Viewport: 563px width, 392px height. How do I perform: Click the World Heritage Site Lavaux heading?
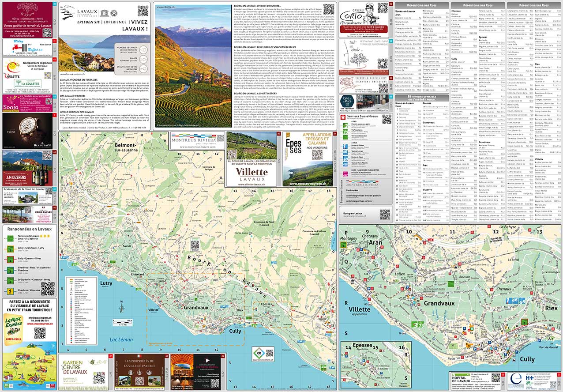click(x=77, y=111)
